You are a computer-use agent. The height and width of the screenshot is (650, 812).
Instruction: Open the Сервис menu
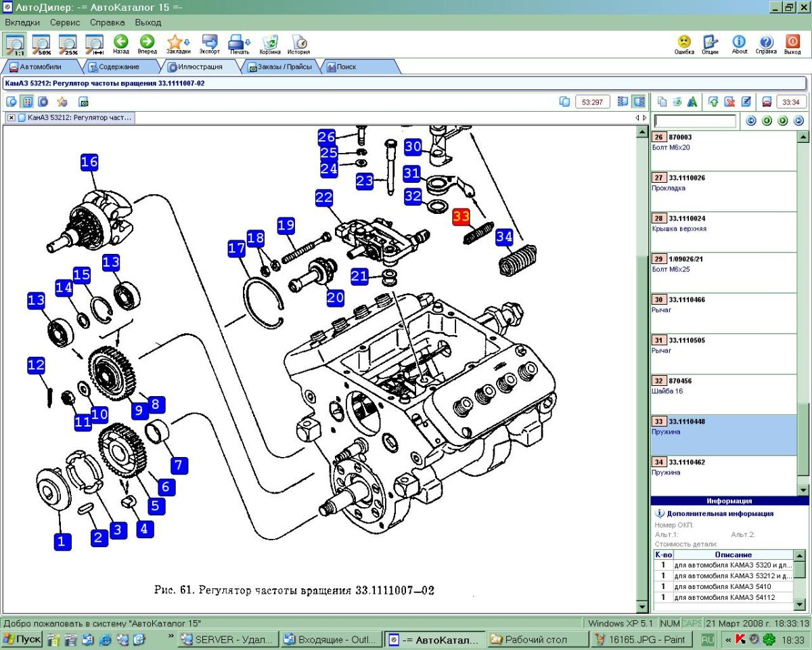tap(65, 22)
